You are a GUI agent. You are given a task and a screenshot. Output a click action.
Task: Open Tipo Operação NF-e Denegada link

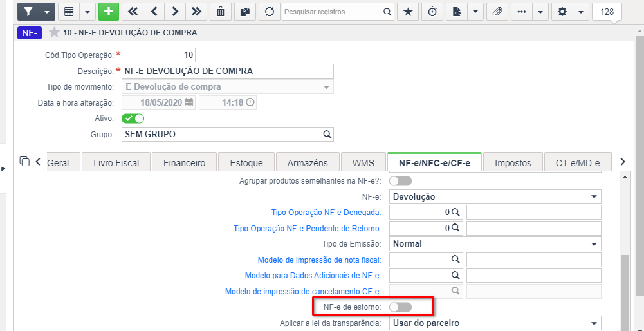[x=326, y=212]
